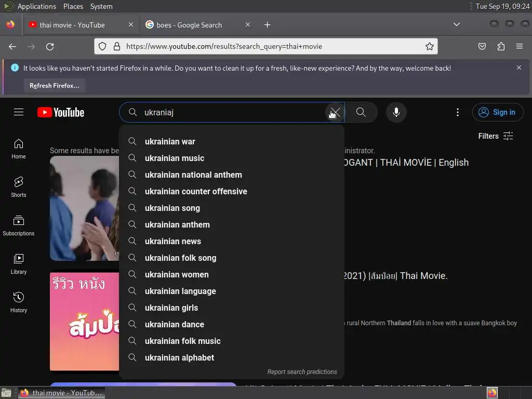Open the Places menu

(73, 6)
